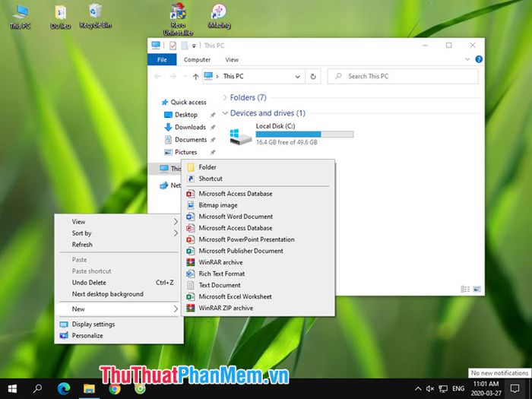Collapse the Devices and drives group
Screen dimensions: 532x399
(225, 113)
